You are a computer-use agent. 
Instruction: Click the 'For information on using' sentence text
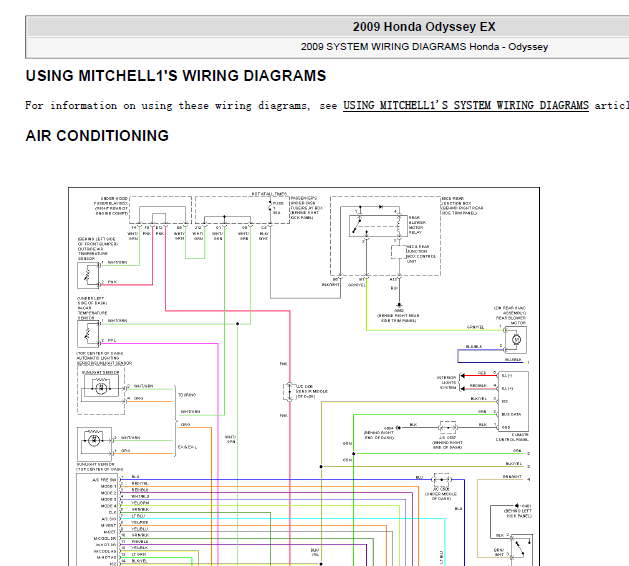327,105
